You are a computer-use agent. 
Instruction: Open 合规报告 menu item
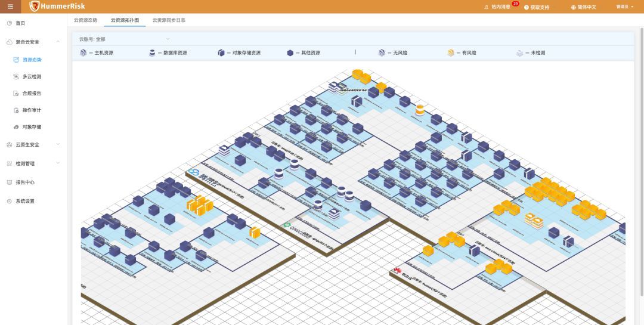(33, 93)
